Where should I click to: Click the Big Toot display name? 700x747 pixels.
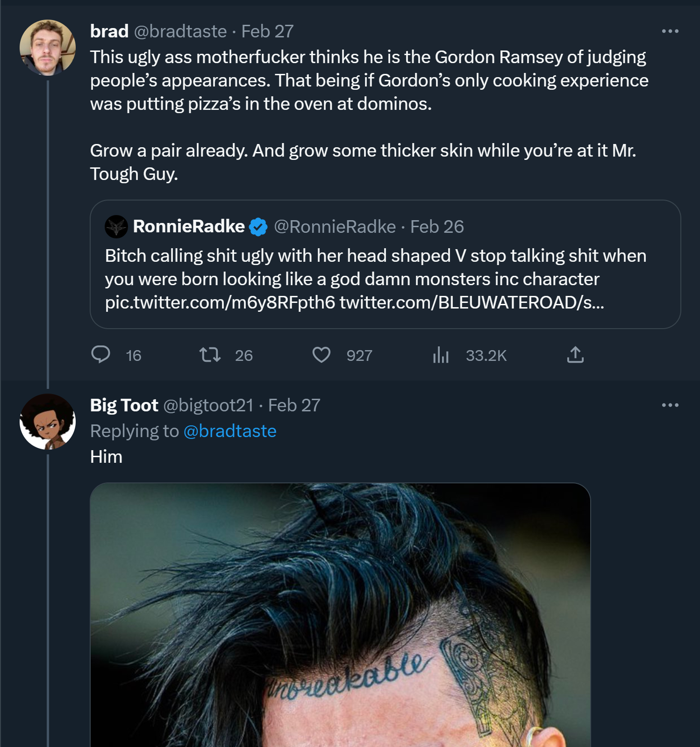(x=124, y=405)
